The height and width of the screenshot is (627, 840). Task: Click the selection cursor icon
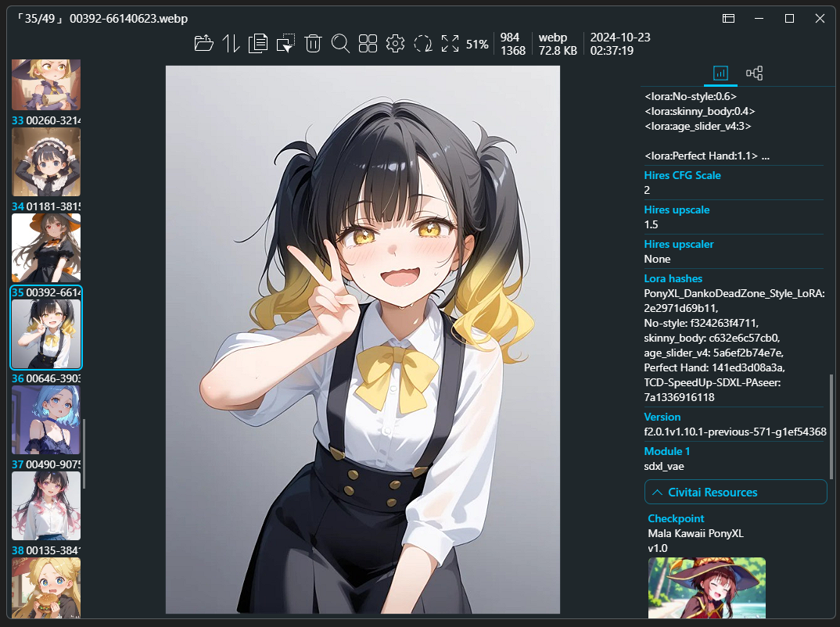(285, 43)
